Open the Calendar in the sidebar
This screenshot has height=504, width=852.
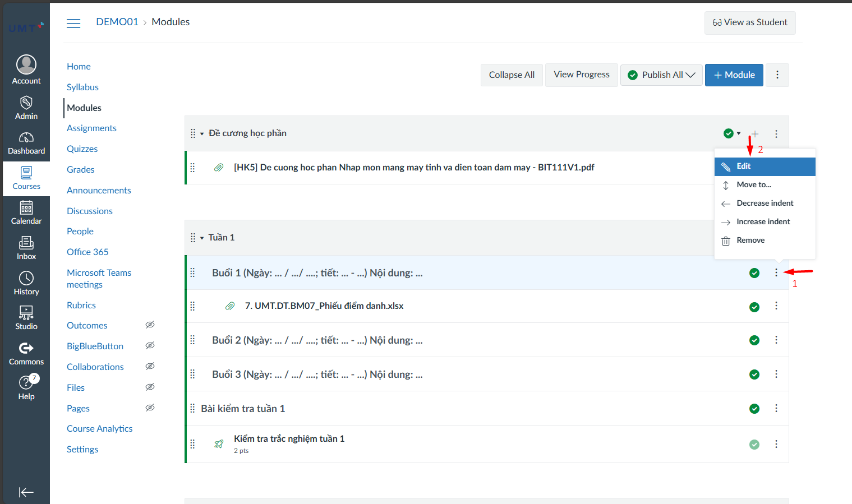pyautogui.click(x=26, y=212)
